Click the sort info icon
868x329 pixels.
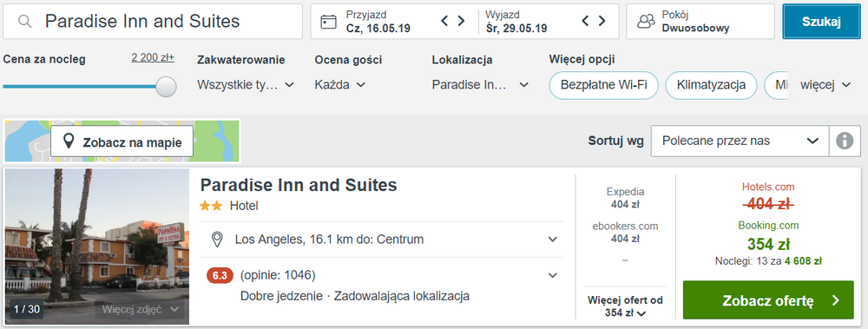pos(845,141)
